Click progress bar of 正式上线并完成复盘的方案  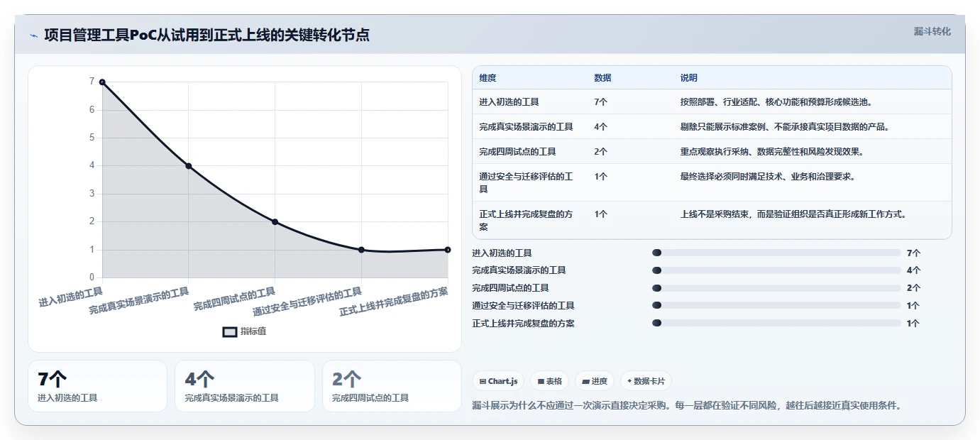click(x=776, y=324)
